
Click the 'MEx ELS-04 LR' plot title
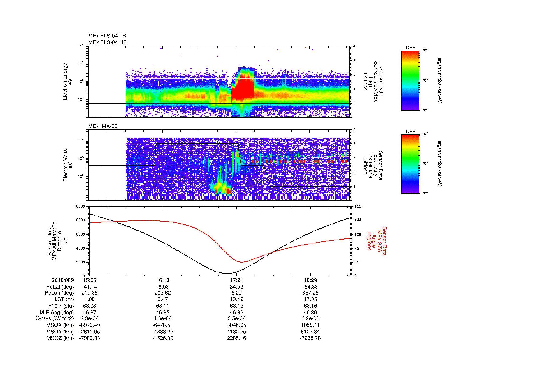tap(107, 36)
